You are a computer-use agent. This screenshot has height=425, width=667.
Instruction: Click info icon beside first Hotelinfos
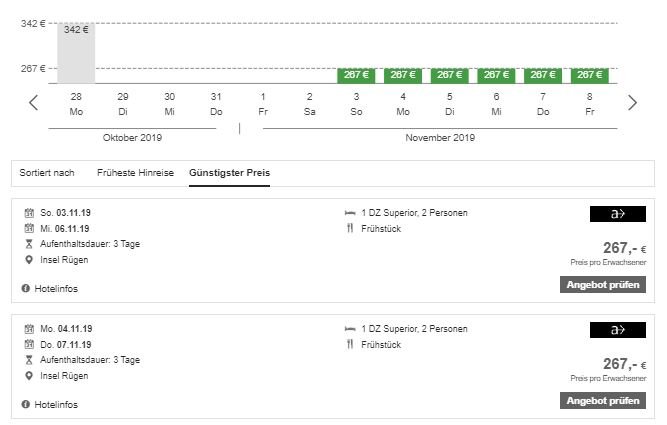pos(26,288)
